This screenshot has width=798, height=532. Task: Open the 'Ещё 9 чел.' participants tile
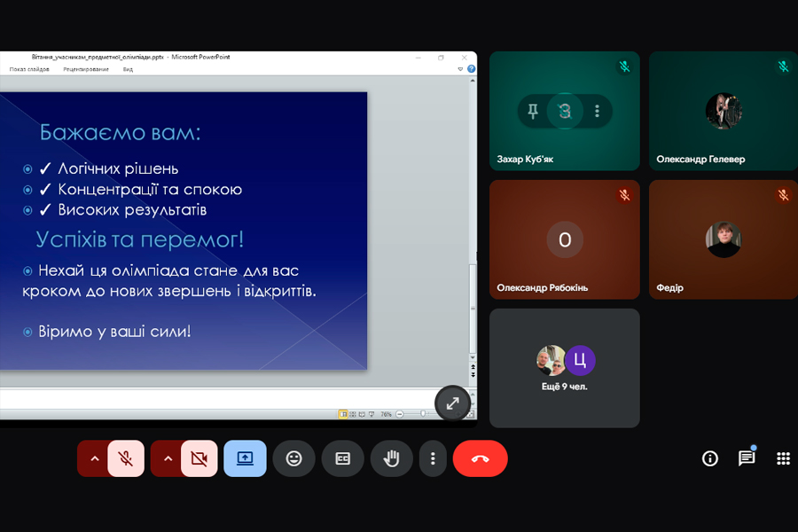click(x=565, y=368)
